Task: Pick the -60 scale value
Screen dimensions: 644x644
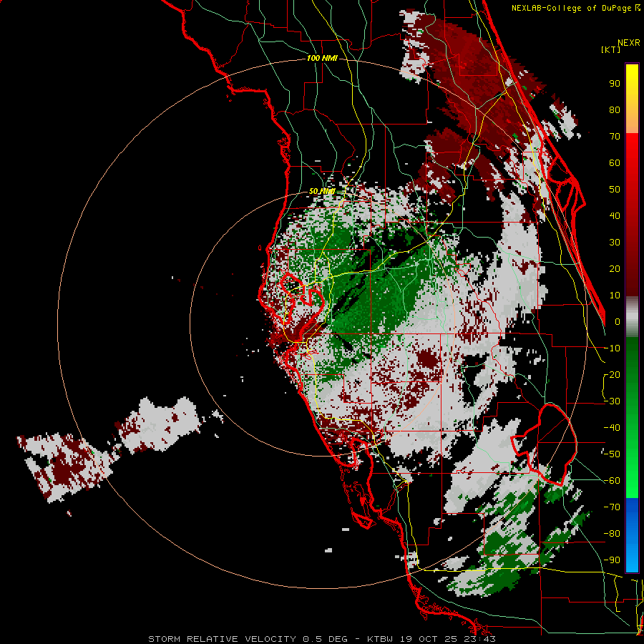Action: [x=612, y=481]
